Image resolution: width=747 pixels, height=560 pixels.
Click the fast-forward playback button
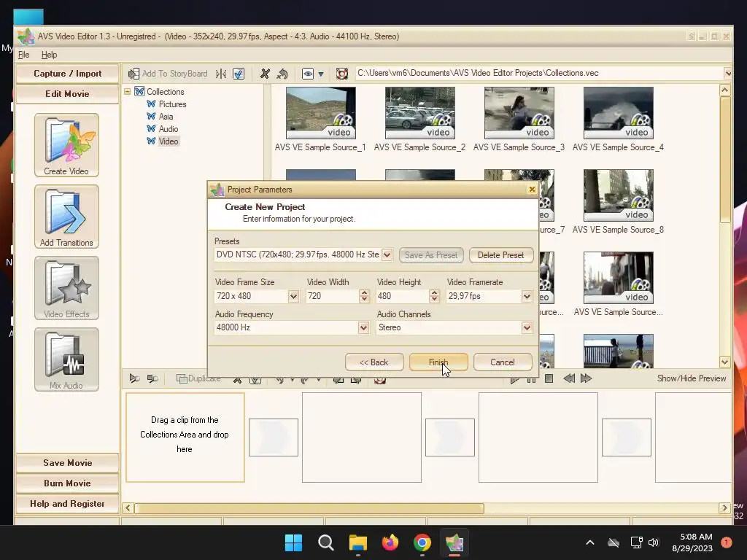586,378
